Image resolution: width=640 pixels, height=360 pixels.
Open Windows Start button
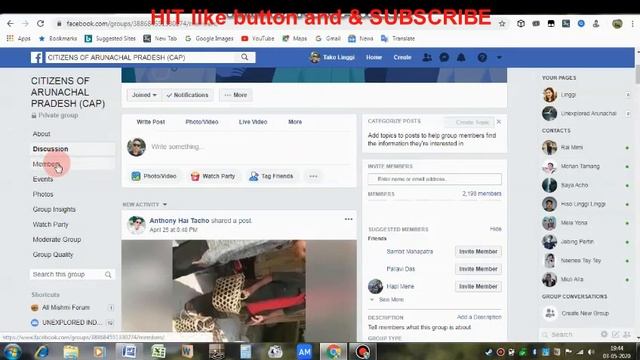(12, 351)
